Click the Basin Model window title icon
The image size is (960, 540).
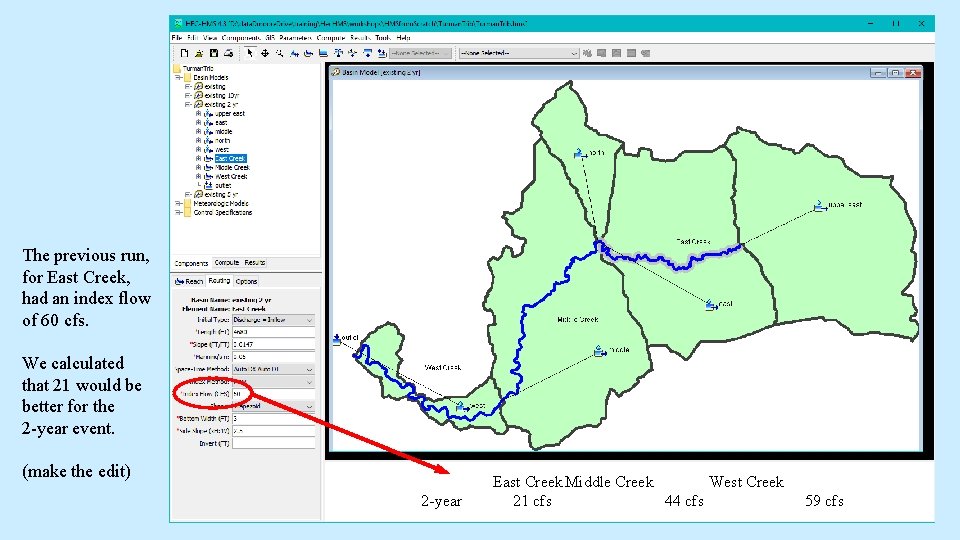pos(336,72)
